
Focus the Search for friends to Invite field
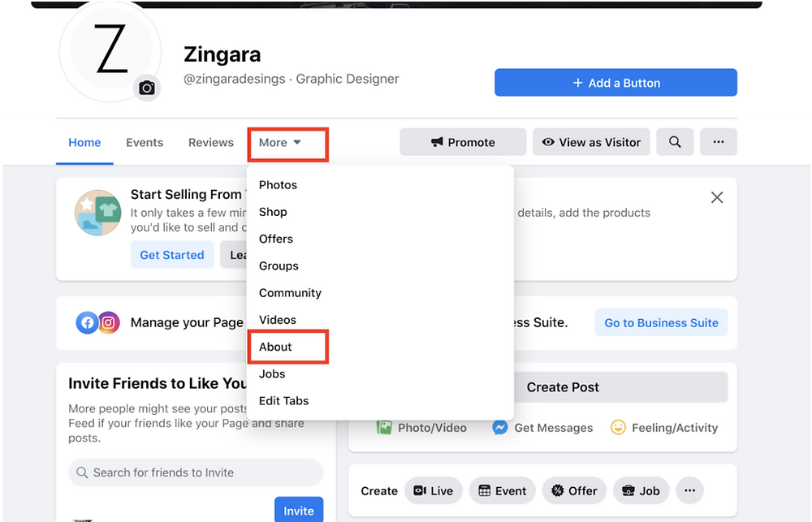(196, 472)
